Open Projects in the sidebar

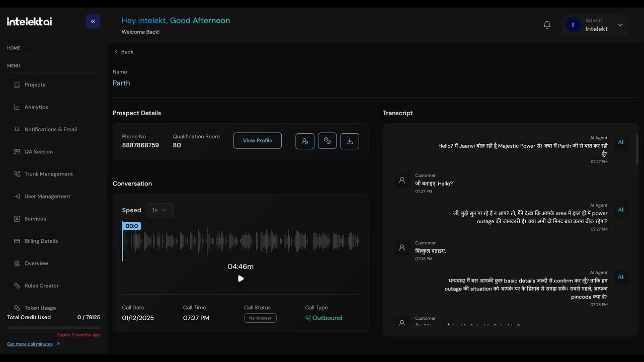(x=35, y=85)
